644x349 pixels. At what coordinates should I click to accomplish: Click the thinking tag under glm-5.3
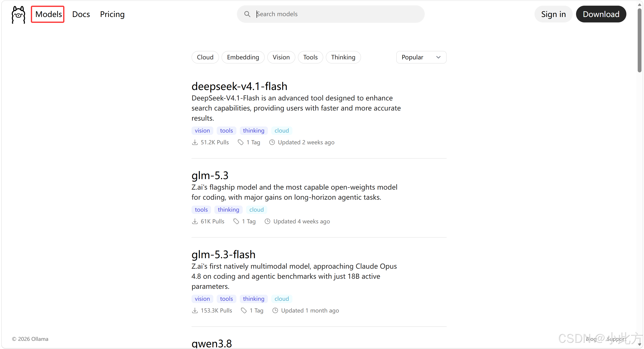coord(228,210)
